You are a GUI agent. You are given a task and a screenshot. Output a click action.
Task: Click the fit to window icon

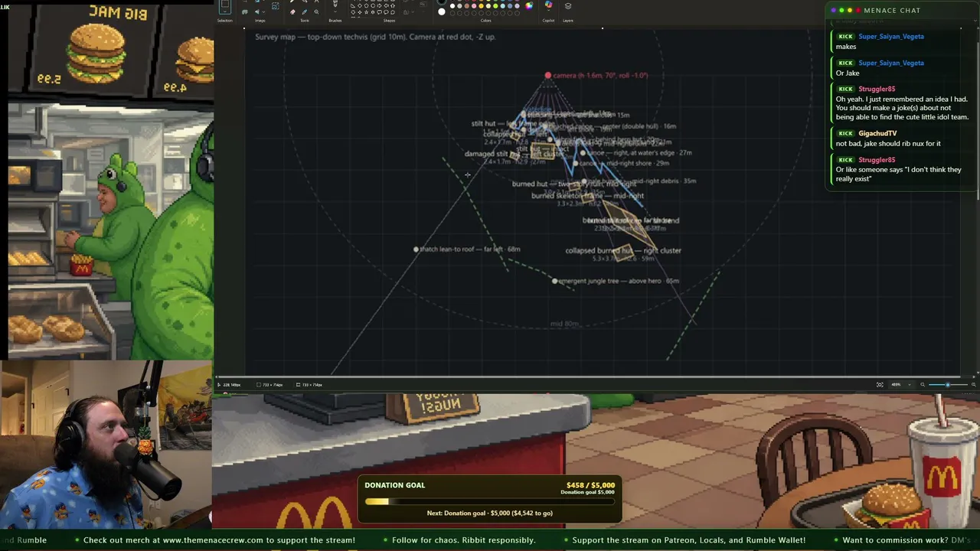pos(880,384)
